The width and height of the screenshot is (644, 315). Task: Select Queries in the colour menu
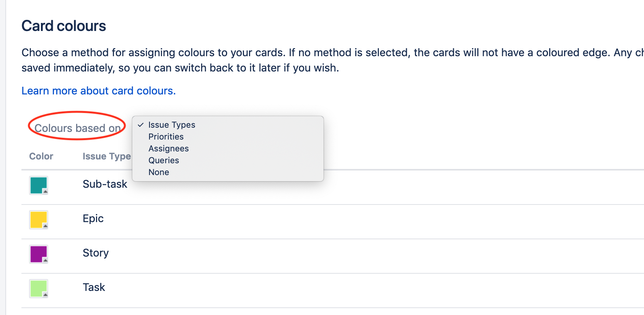(164, 160)
